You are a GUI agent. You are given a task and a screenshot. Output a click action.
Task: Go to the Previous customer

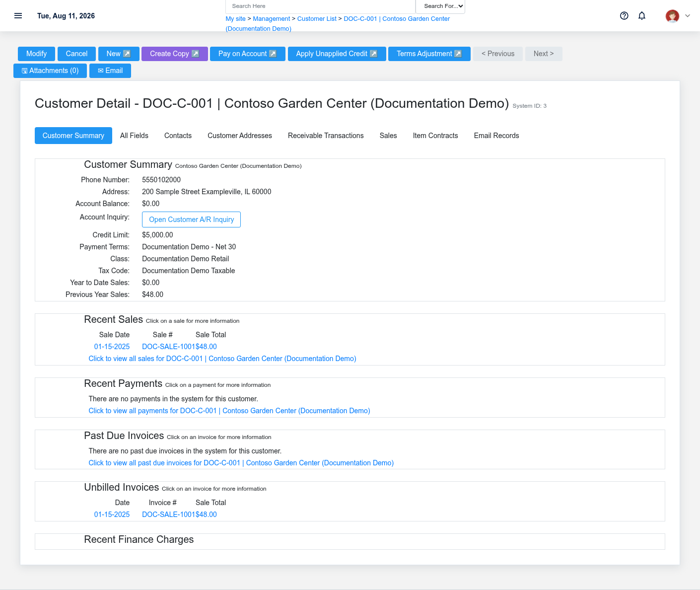pos(498,54)
